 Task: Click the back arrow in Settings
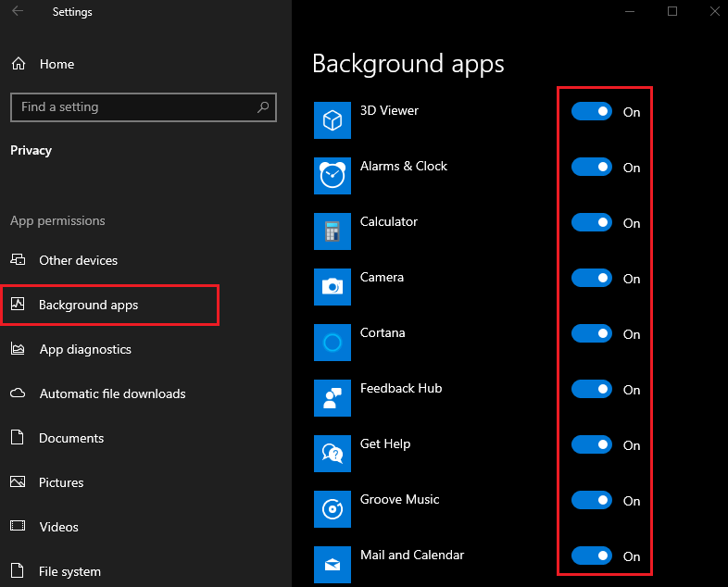click(18, 11)
